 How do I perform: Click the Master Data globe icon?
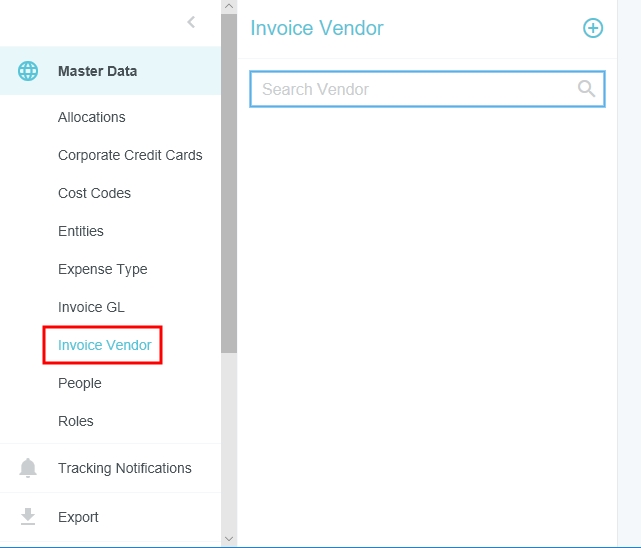point(28,71)
